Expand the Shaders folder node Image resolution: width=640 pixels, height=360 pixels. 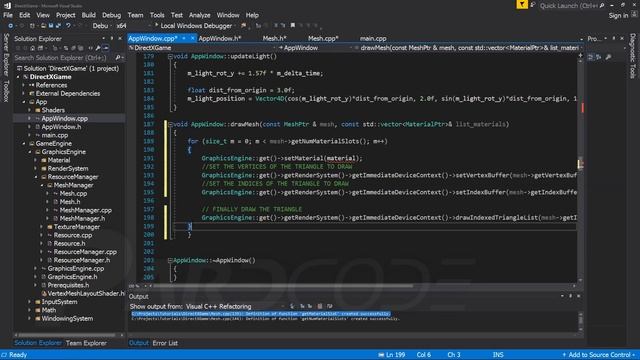[x=30, y=110]
